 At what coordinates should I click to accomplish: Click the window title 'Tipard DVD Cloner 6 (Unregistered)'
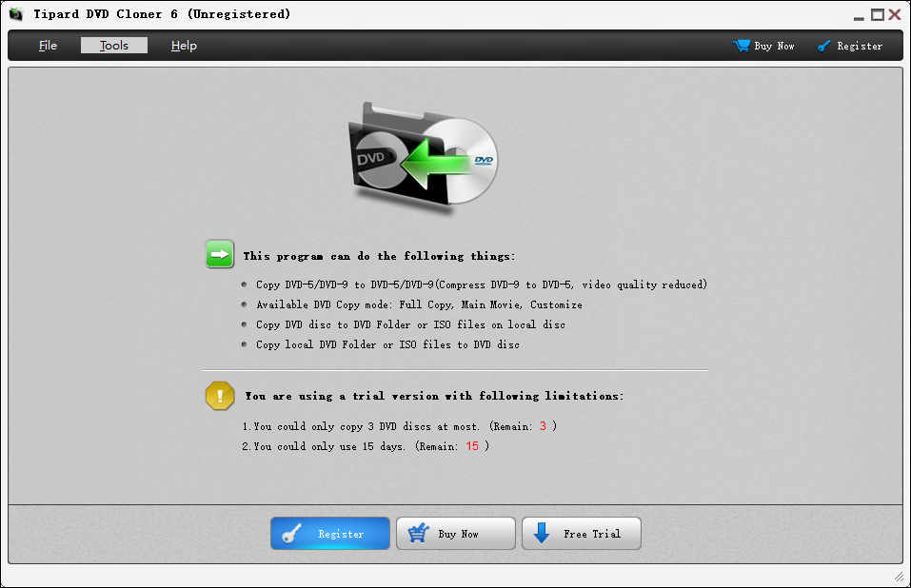coord(162,14)
